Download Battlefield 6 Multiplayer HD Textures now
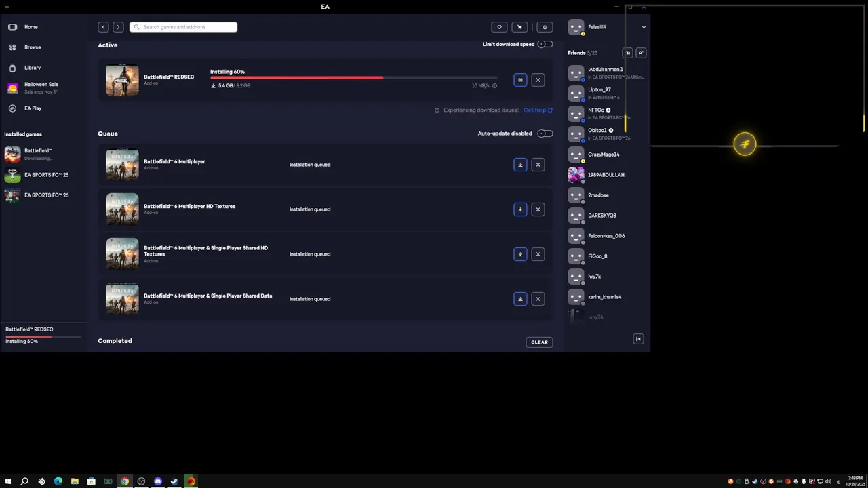 point(520,209)
